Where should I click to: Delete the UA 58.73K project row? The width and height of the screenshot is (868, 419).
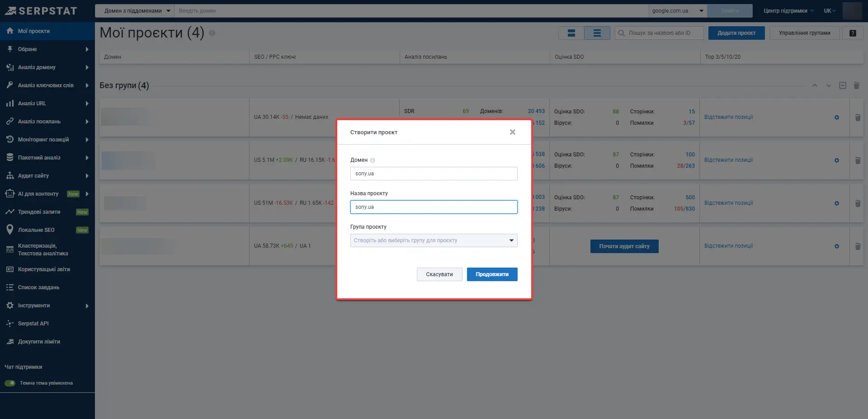click(x=858, y=246)
